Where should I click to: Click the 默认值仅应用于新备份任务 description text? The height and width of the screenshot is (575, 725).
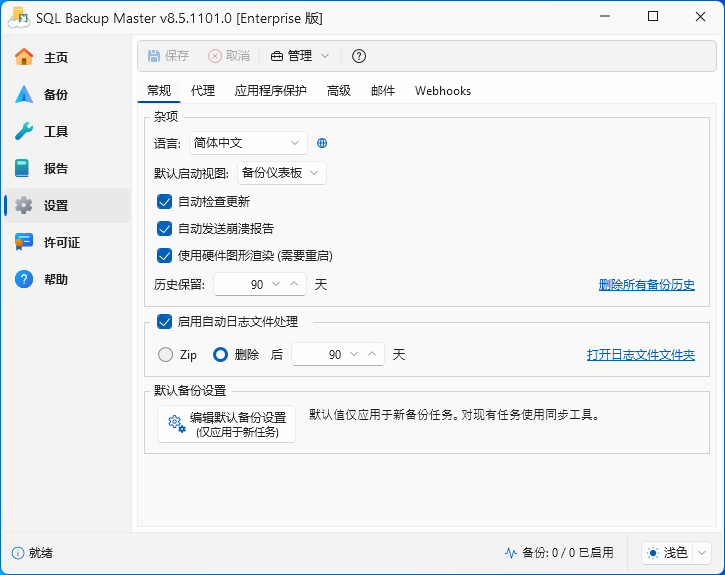(x=455, y=415)
